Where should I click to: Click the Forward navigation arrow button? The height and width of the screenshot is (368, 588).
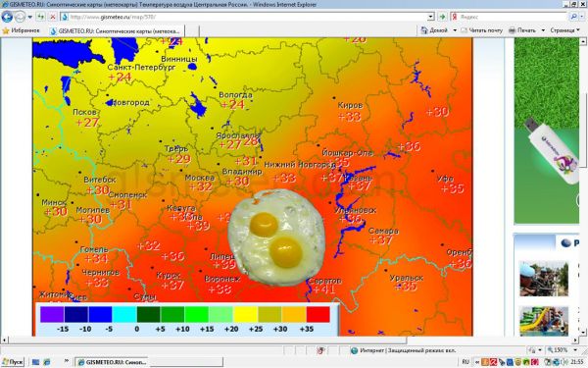point(20,17)
